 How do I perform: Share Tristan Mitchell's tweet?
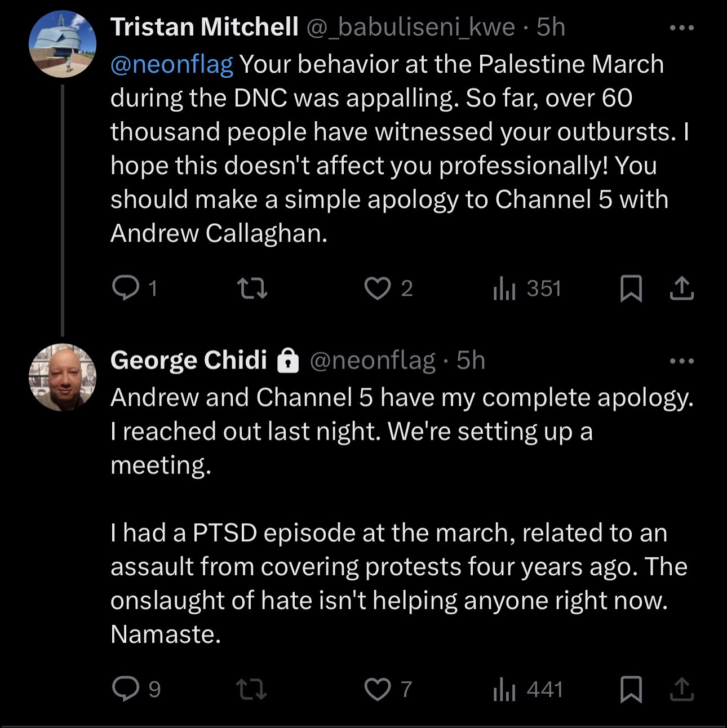coord(682,288)
